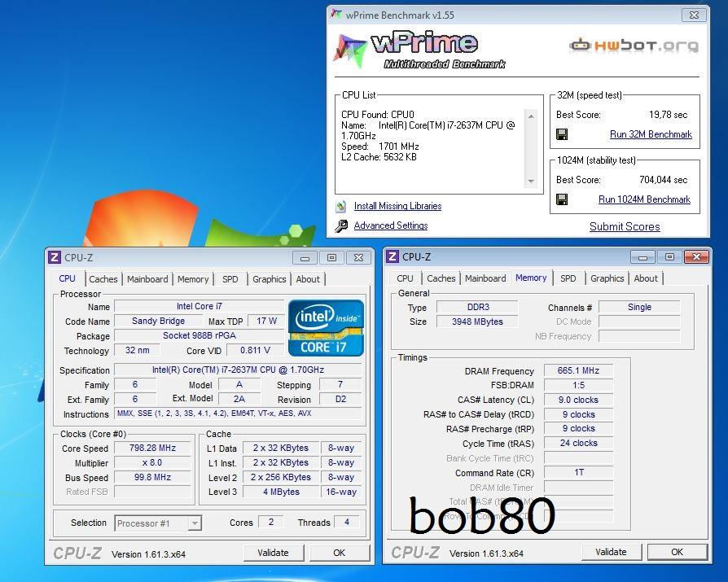
Task: Click the save icon for 32M score
Action: tap(562, 134)
